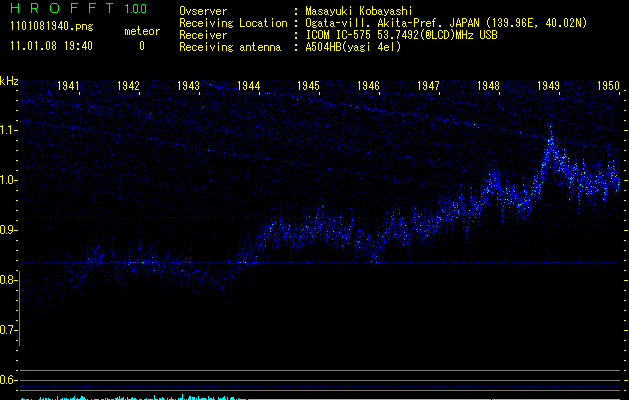This screenshot has width=629, height=400.
Task: Click the 1943 time axis marker
Action: (x=189, y=86)
